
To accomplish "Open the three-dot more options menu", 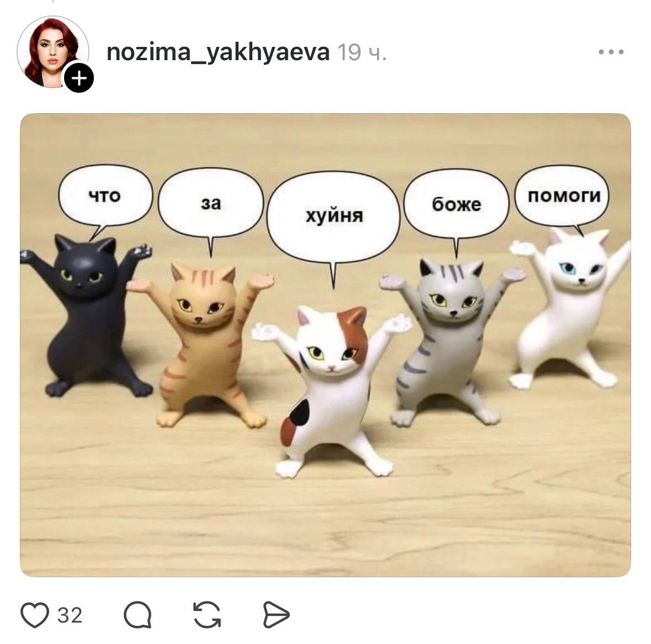I will point(611,52).
